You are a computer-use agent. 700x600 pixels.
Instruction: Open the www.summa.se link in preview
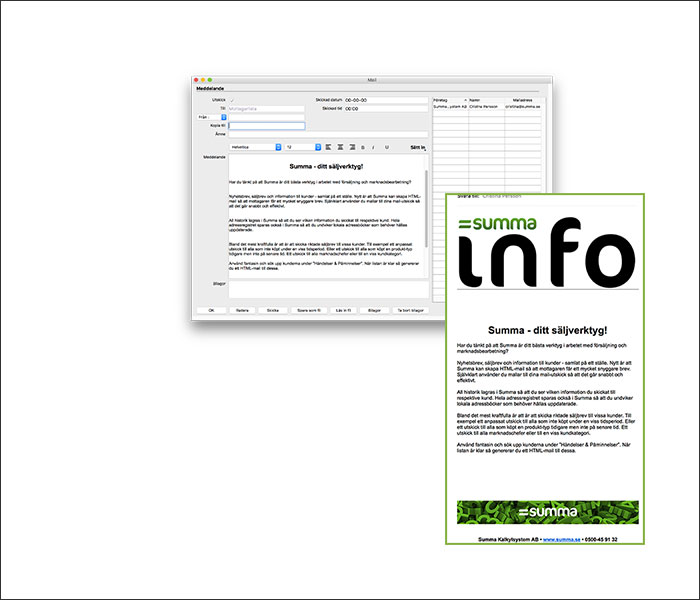click(562, 539)
